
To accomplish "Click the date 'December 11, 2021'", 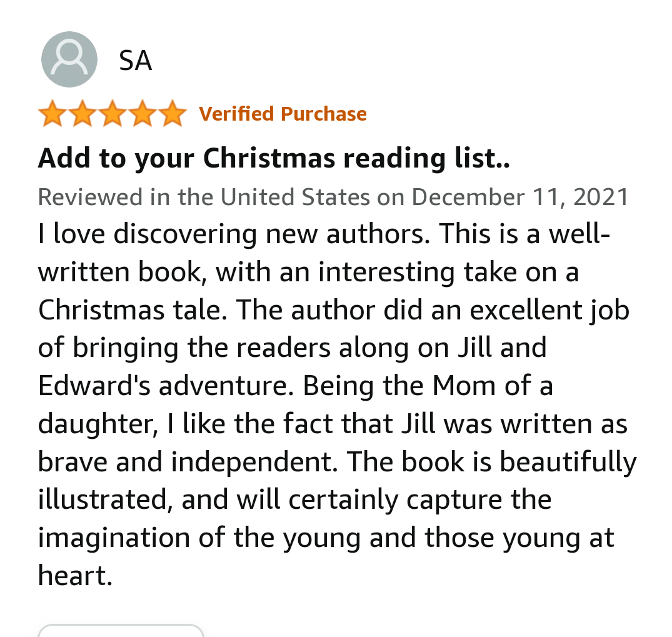I will point(520,198).
